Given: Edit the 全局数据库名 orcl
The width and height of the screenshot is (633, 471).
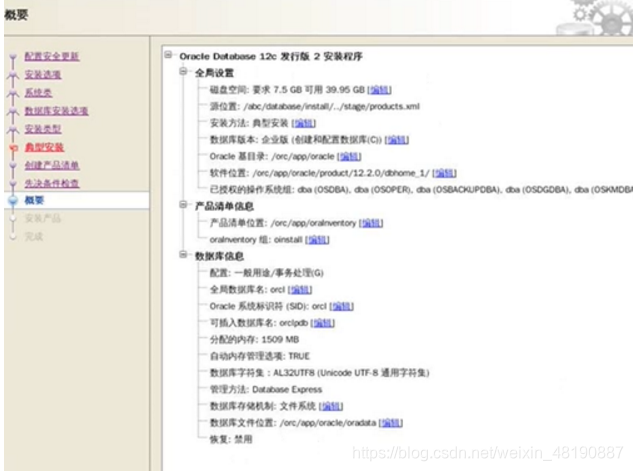Looking at the screenshot, I should (300, 289).
